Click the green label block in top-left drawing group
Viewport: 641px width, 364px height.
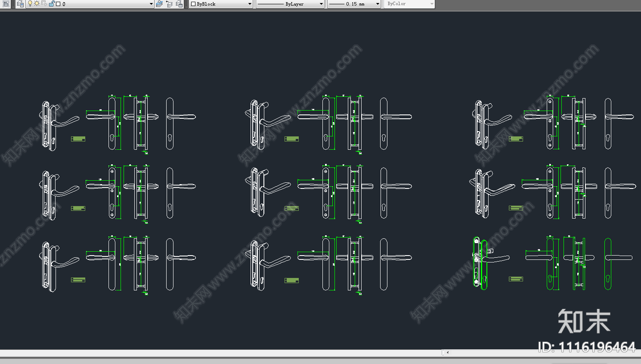pos(78,139)
